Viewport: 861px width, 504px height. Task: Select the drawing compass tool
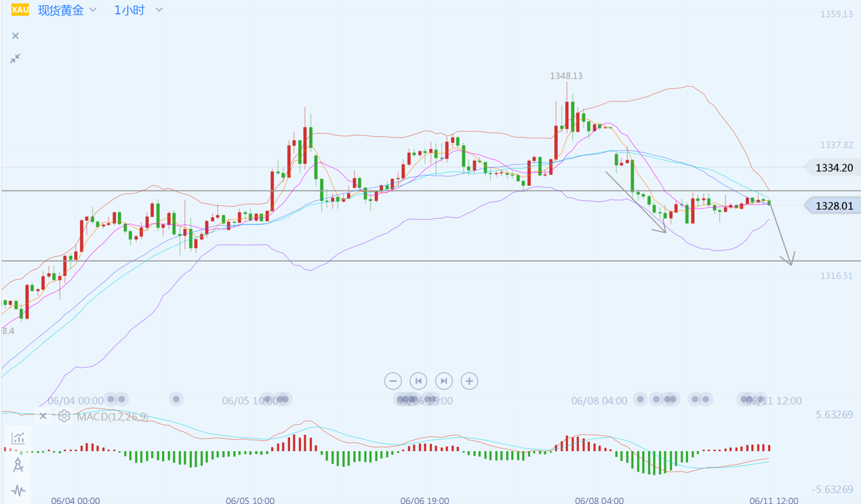(x=18, y=465)
